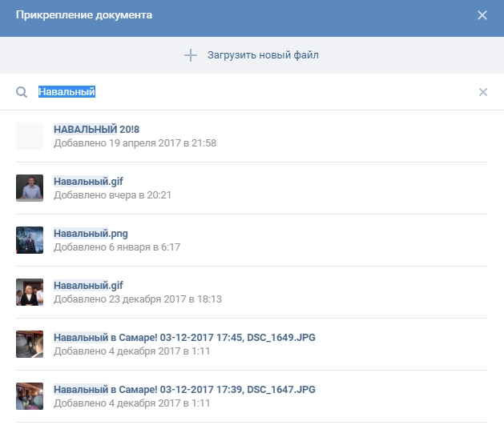
Task: Focus the search field containing Навальный
Action: (240, 92)
